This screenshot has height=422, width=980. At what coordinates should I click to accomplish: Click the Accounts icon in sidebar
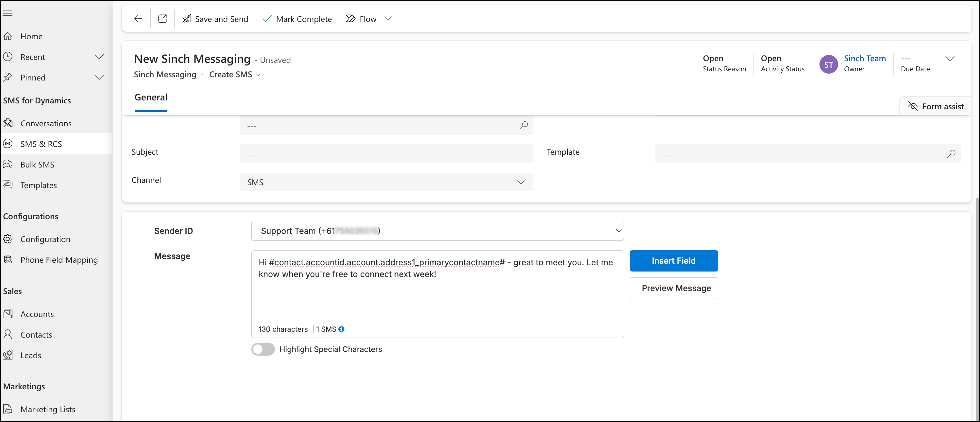coord(8,314)
